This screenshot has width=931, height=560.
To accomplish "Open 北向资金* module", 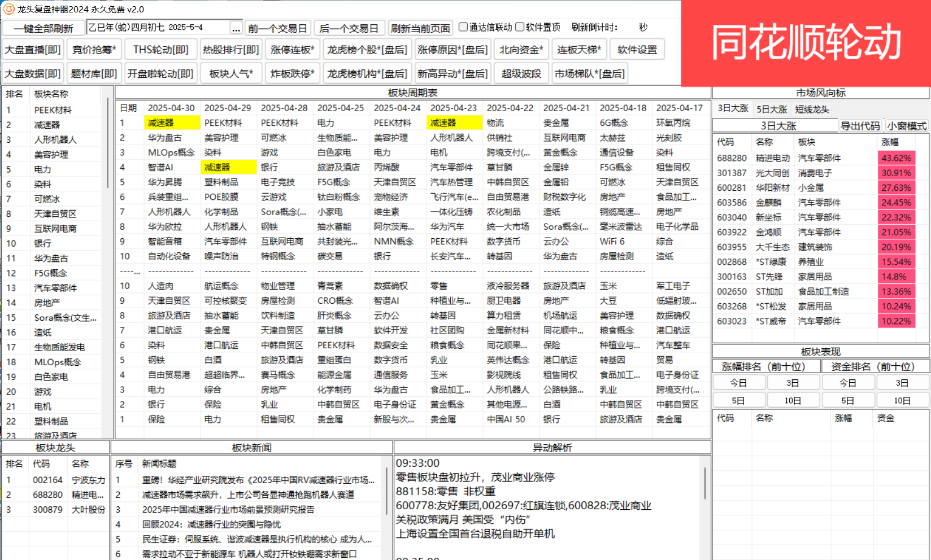I will click(x=521, y=50).
